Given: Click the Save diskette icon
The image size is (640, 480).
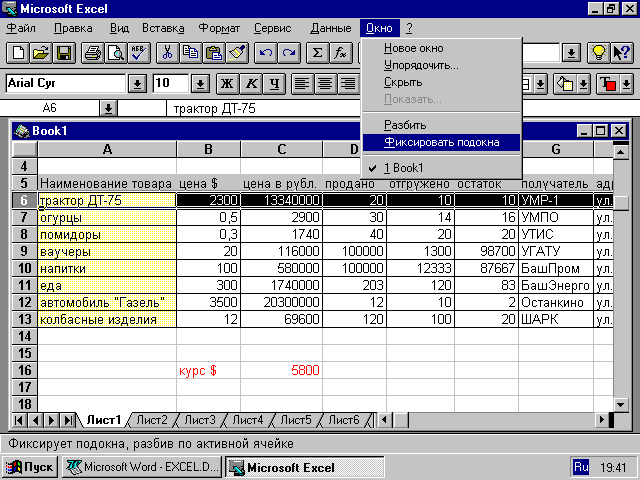Looking at the screenshot, I should pos(64,53).
